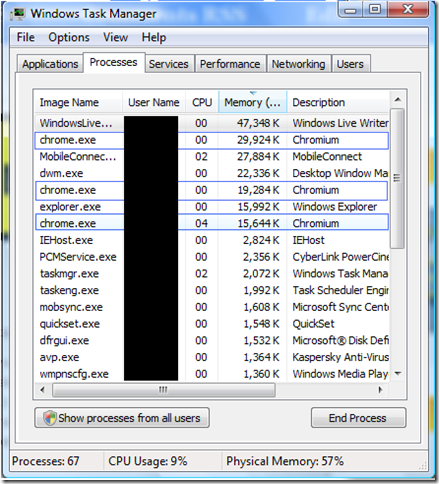Click the horizontal scrollbar right arrow

point(380,390)
